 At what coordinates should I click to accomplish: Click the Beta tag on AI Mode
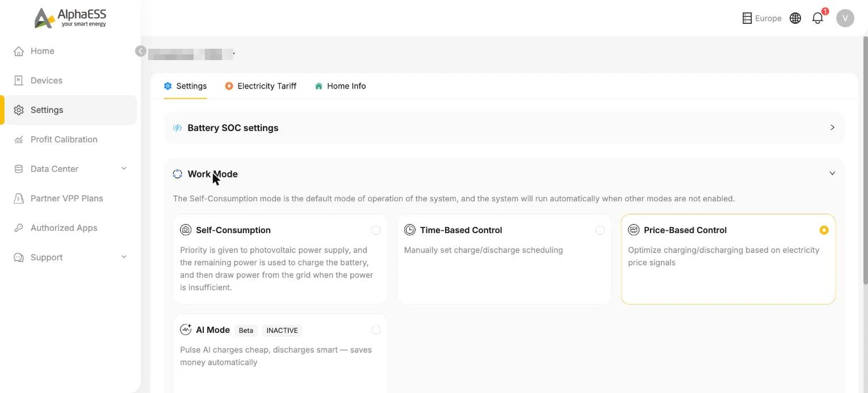click(246, 331)
